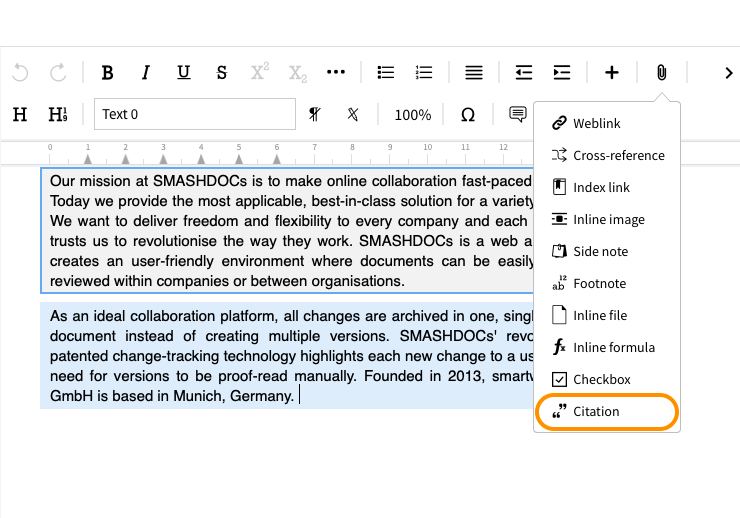Image resolution: width=740 pixels, height=518 pixels.
Task: Apply Superscript formatting
Action: click(259, 71)
